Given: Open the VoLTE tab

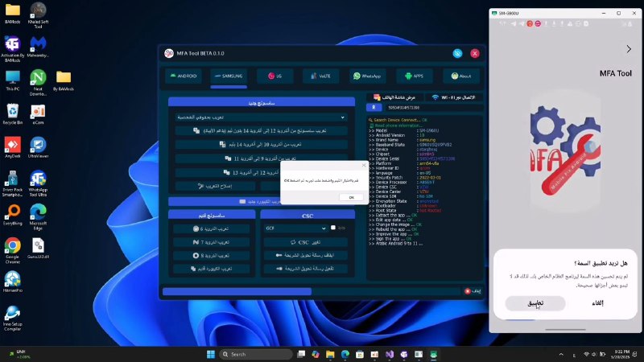Looking at the screenshot, I should pyautogui.click(x=320, y=76).
